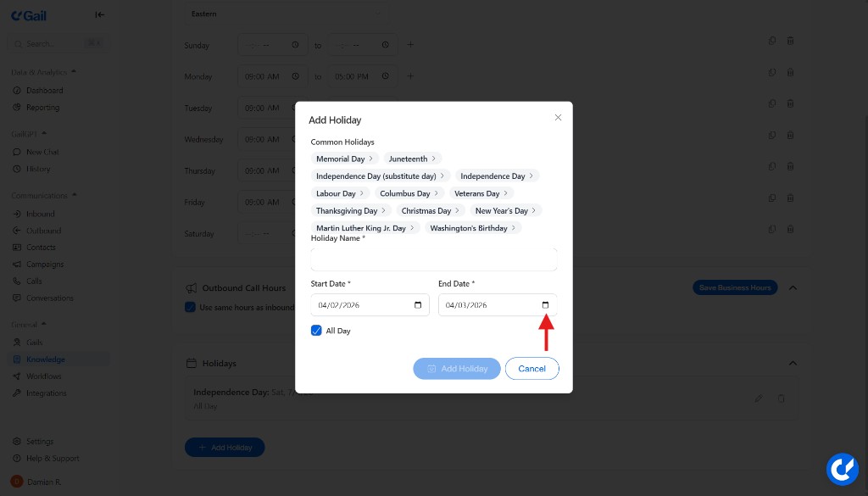868x496 pixels.
Task: Open the Monday end time clock picker
Action: pyautogui.click(x=386, y=76)
